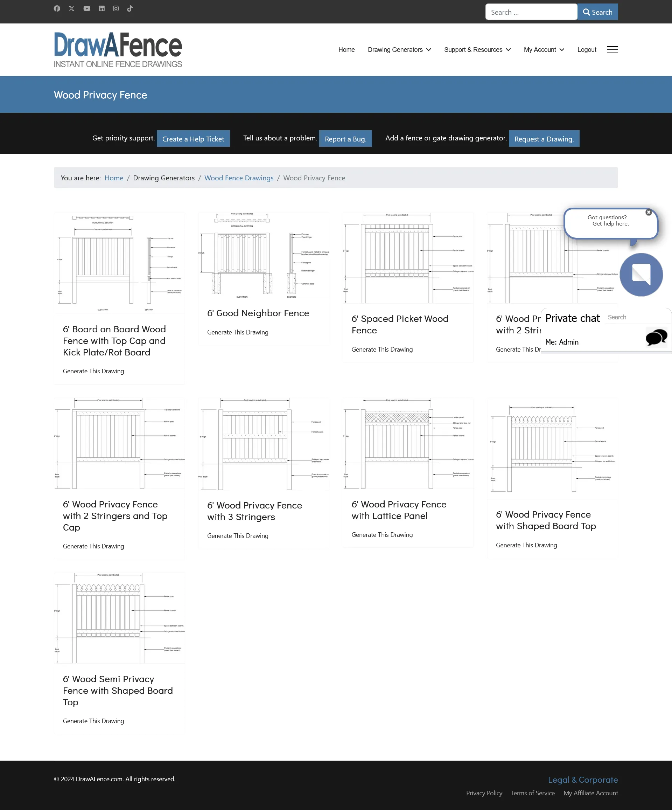
Task: Open the hamburger menu icon
Action: (612, 50)
